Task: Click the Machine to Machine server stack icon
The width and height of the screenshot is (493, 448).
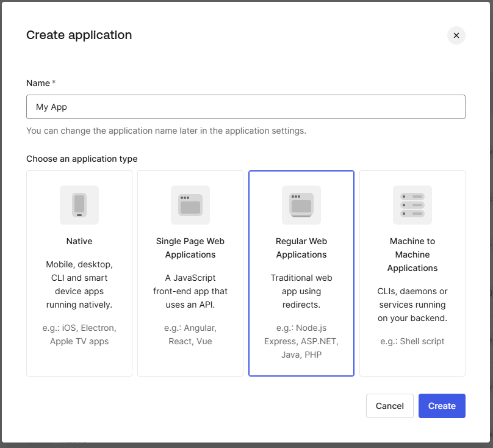Action: click(412, 205)
